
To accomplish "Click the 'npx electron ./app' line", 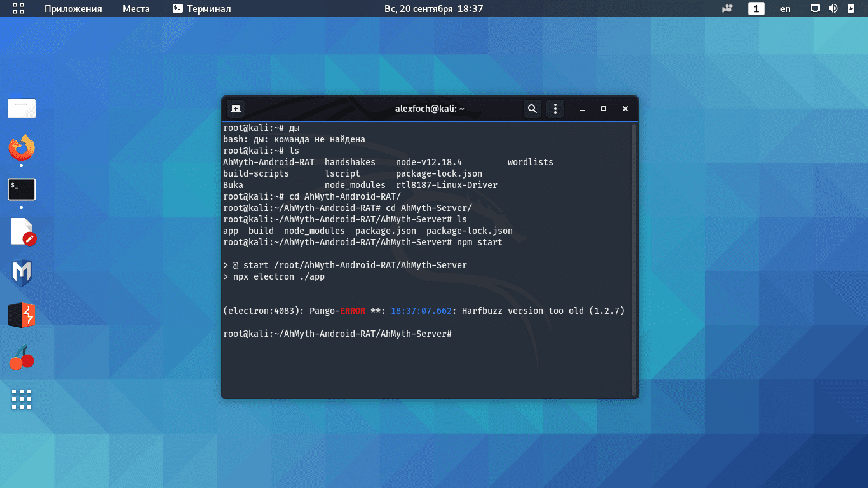I will click(x=274, y=276).
